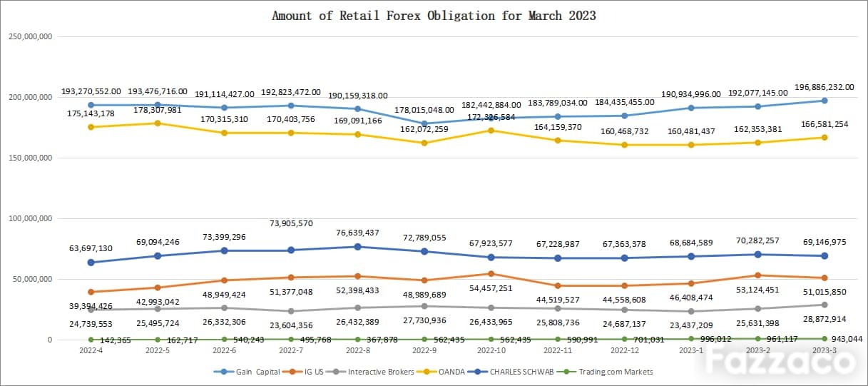Click the Trading.com data label 943,044

[x=847, y=338]
